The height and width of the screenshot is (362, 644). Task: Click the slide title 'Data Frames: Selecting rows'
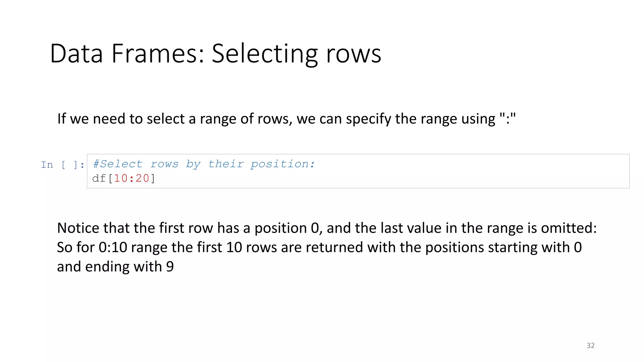215,54
